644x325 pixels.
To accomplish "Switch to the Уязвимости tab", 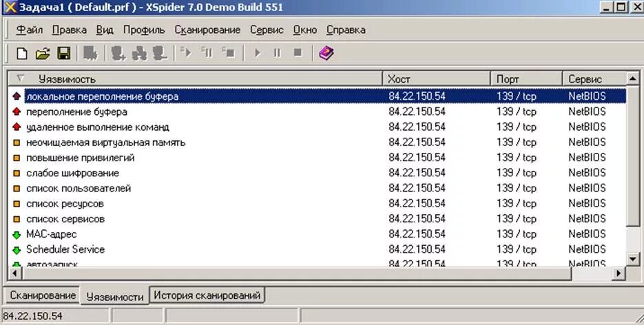I will pos(114,296).
